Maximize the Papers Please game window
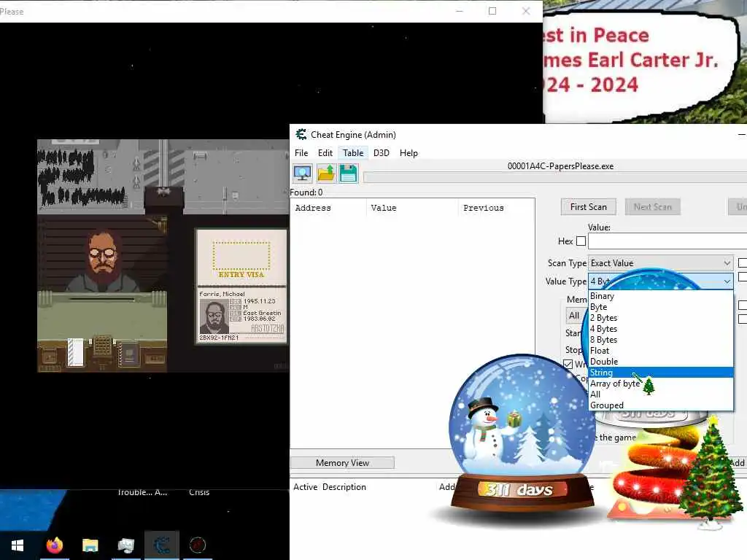The width and height of the screenshot is (747, 560). [492, 11]
